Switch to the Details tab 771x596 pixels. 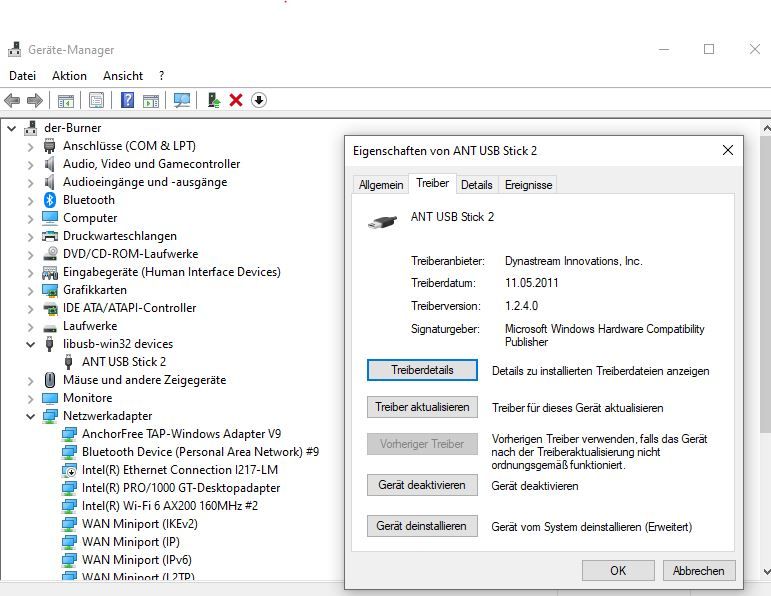[x=476, y=185]
